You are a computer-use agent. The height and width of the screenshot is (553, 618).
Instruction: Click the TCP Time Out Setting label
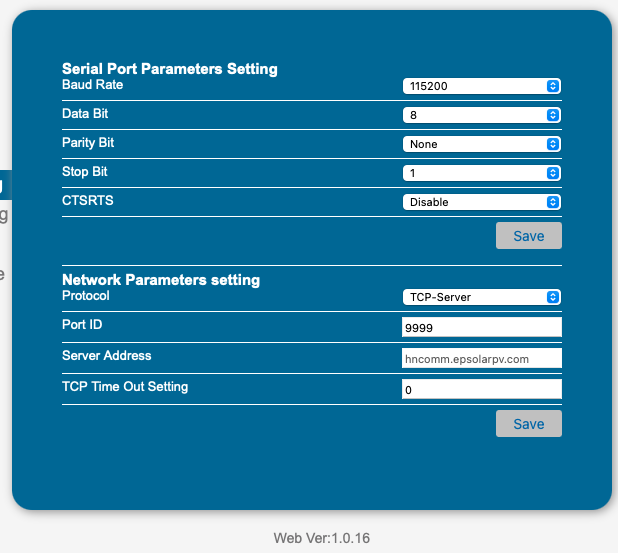124,386
